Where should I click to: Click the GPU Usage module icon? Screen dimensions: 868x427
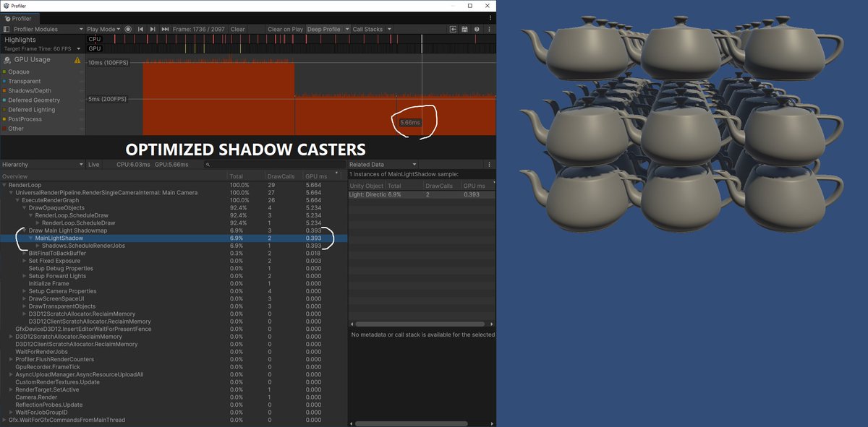click(x=7, y=60)
